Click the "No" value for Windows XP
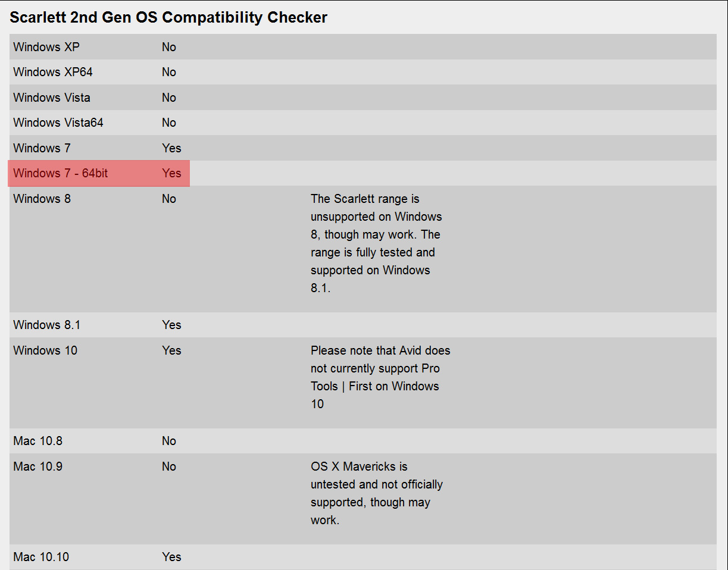Viewport: 728px width, 570px height. (169, 47)
